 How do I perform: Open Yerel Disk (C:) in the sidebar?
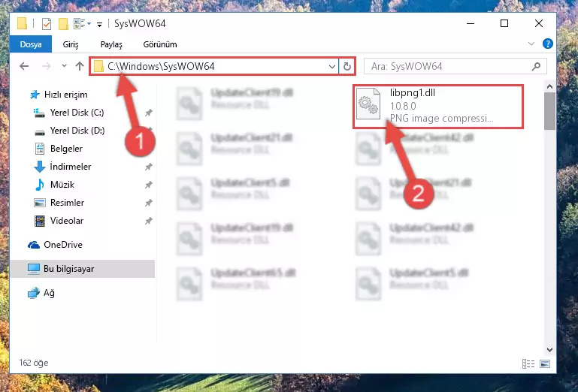69,113
